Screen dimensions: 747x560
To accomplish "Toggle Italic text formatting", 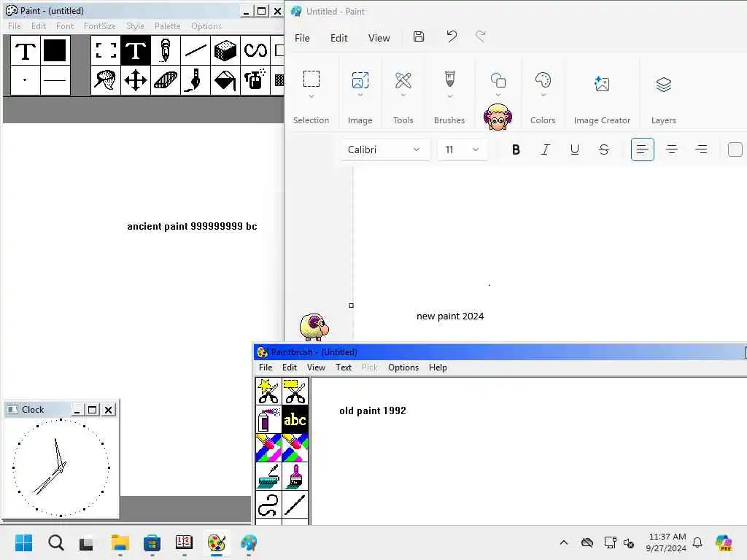I will [545, 149].
